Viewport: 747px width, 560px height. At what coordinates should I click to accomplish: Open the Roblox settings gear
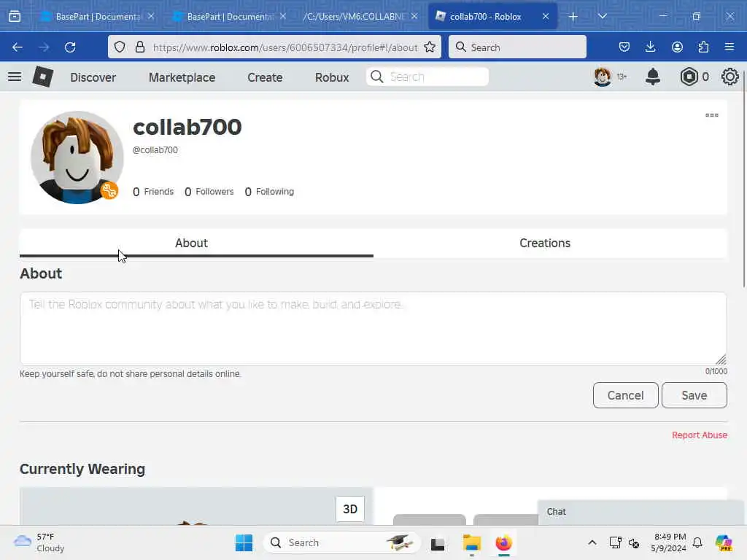point(729,77)
